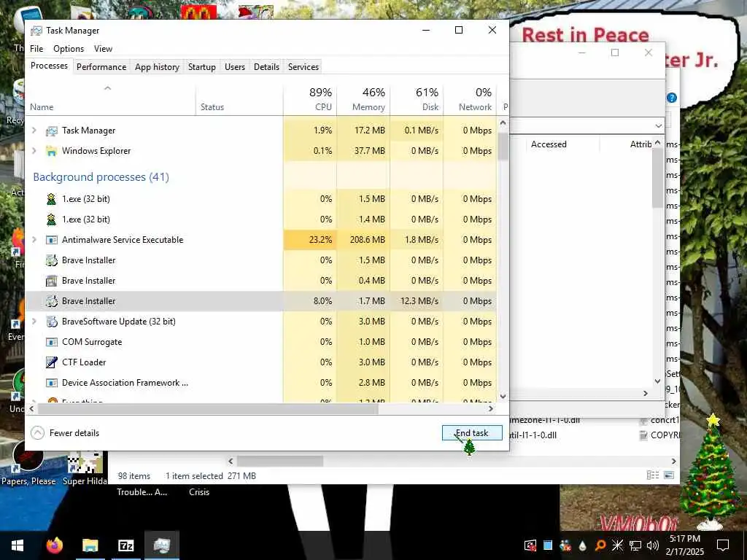Select the 208.6 MB memory cell

click(x=363, y=239)
